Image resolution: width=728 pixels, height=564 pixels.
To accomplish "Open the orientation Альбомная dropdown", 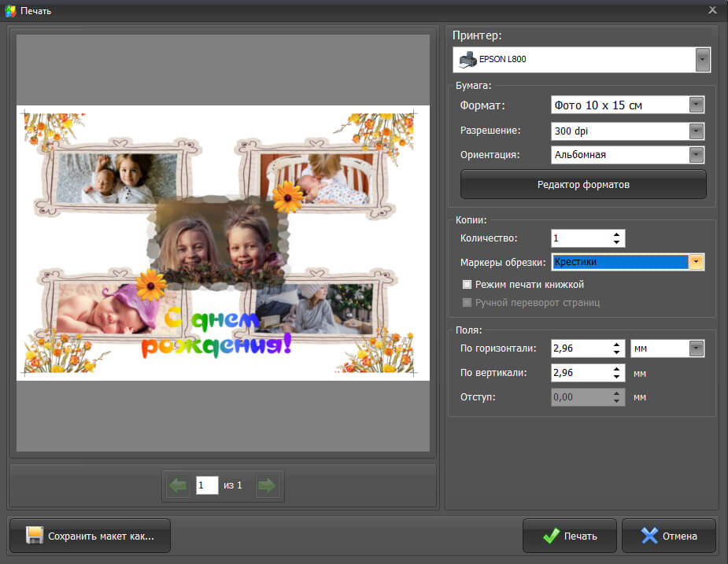I will pyautogui.click(x=696, y=155).
